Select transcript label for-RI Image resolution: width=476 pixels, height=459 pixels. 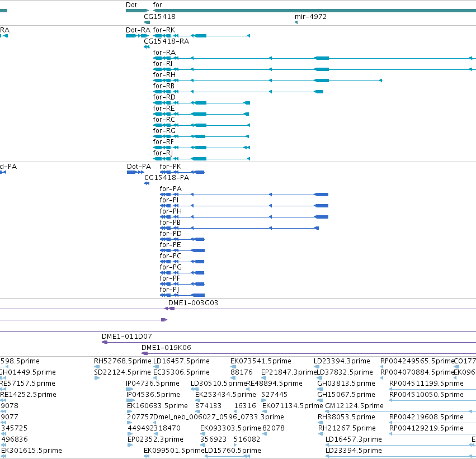[162, 64]
